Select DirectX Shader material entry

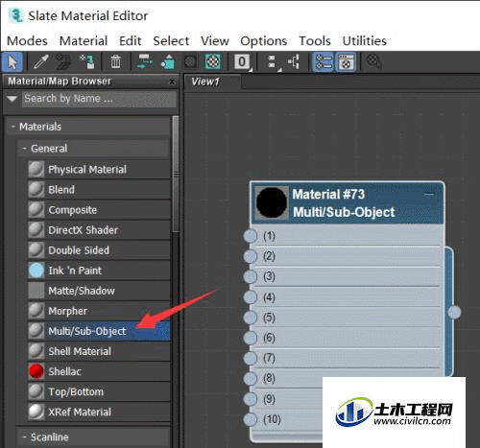(x=99, y=230)
